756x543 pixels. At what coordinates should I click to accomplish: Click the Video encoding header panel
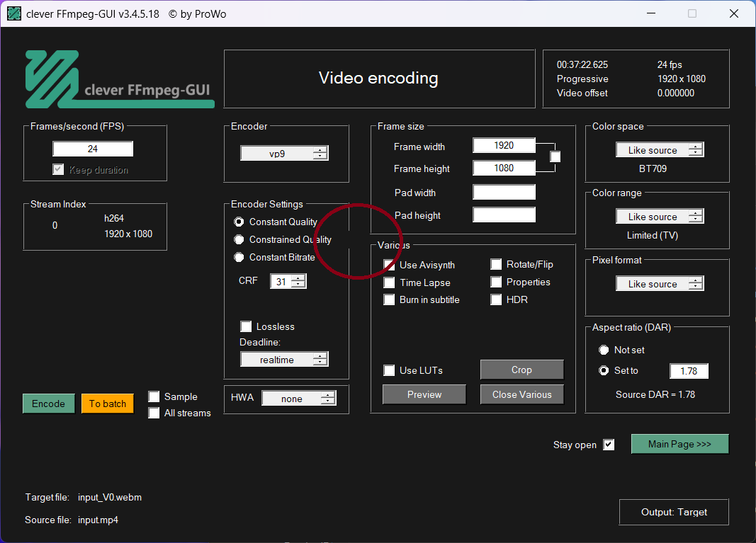tap(380, 79)
